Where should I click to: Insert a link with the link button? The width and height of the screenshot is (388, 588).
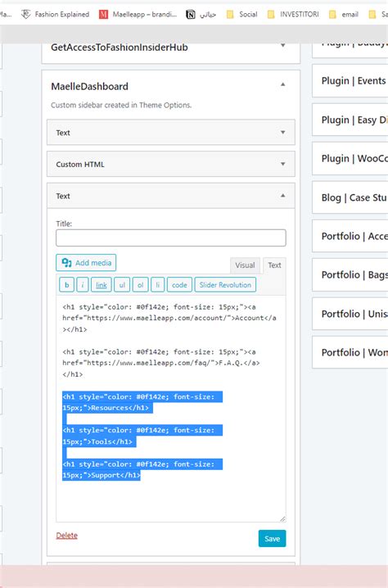[102, 285]
